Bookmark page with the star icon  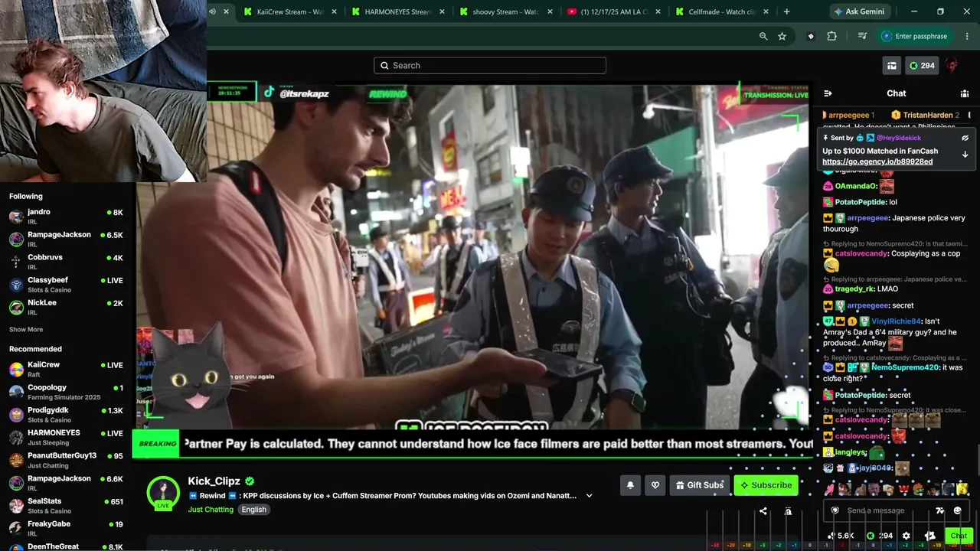(782, 36)
